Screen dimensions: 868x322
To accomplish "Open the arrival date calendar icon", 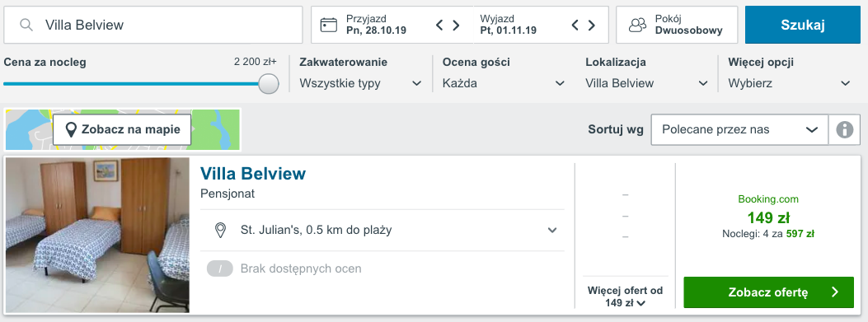I will (329, 25).
